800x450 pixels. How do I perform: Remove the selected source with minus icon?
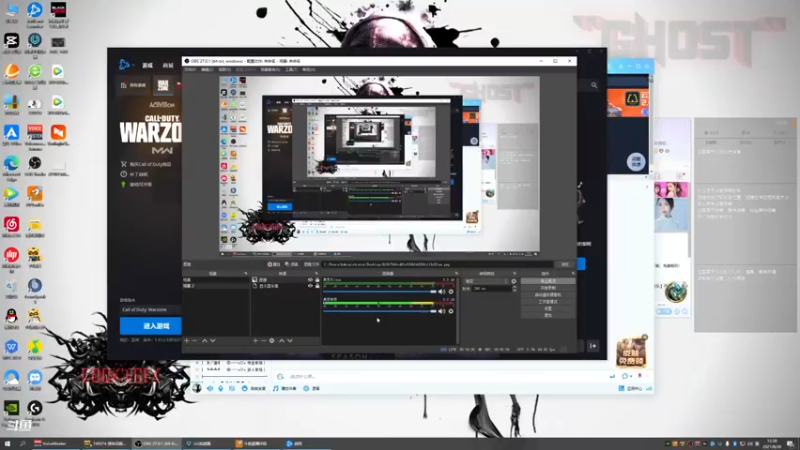click(x=263, y=340)
